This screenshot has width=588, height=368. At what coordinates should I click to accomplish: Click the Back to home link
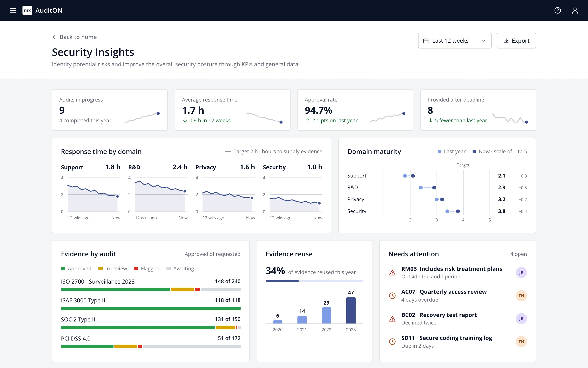pyautogui.click(x=75, y=37)
